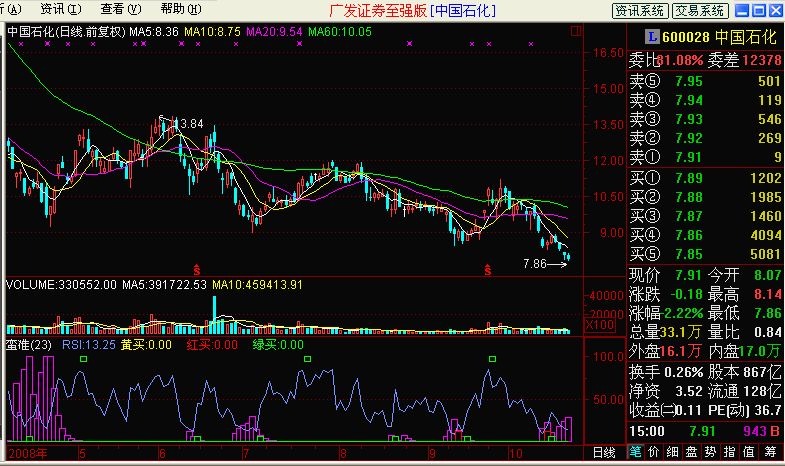Image resolution: width=785 pixels, height=466 pixels.
Task: Select the 买① 7.89 bid row
Action: (x=705, y=178)
